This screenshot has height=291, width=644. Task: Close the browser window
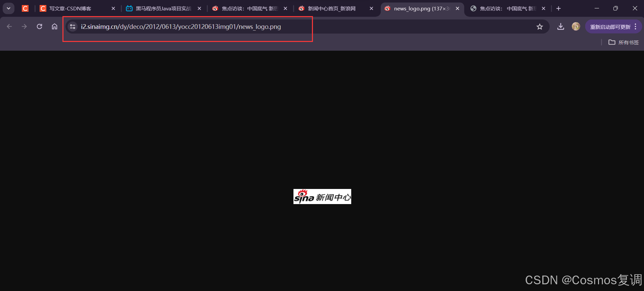tap(635, 8)
